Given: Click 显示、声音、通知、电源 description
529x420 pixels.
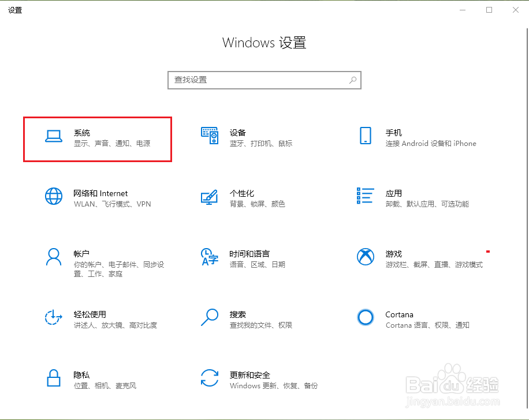Looking at the screenshot, I should point(112,144).
